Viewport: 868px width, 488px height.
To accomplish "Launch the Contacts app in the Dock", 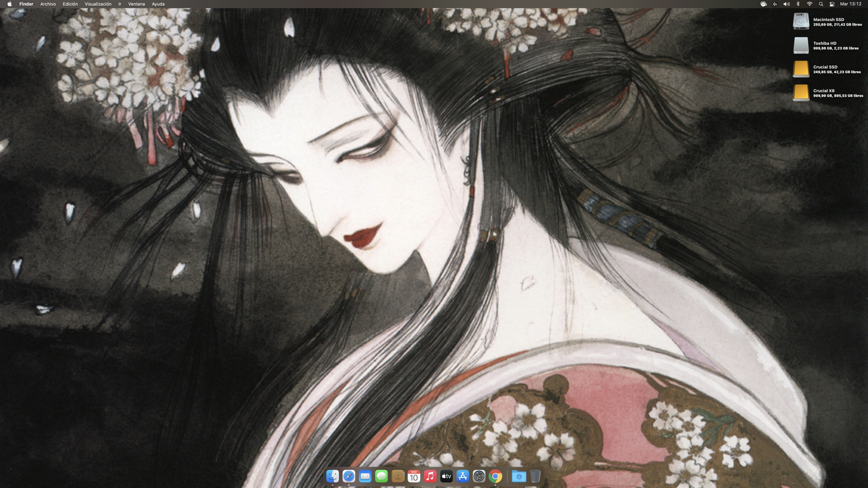I will 398,476.
